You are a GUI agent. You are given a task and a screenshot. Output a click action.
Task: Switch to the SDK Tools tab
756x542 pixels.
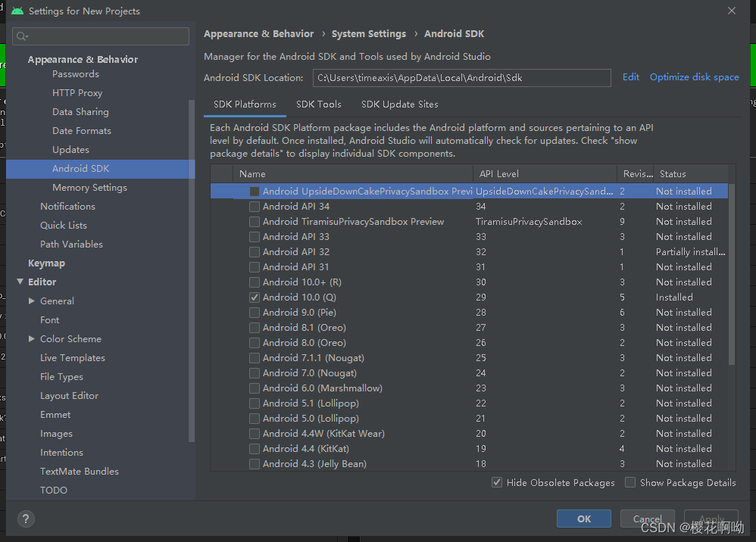tap(318, 104)
